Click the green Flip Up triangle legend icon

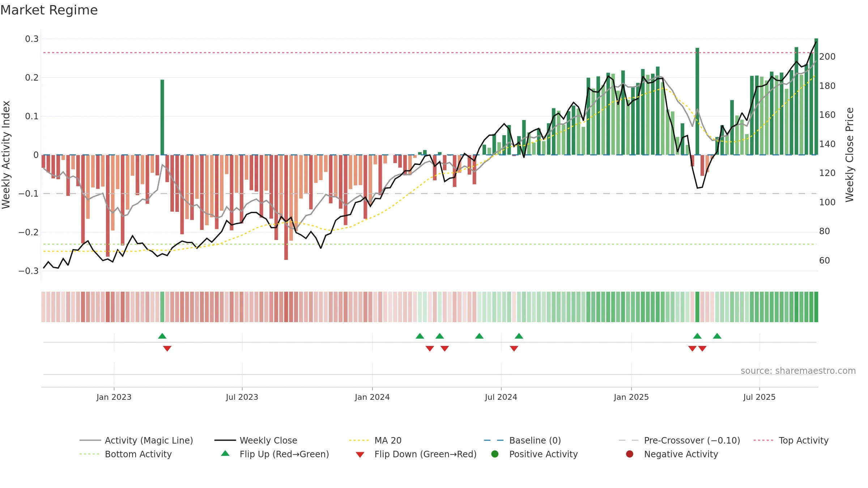tap(225, 453)
